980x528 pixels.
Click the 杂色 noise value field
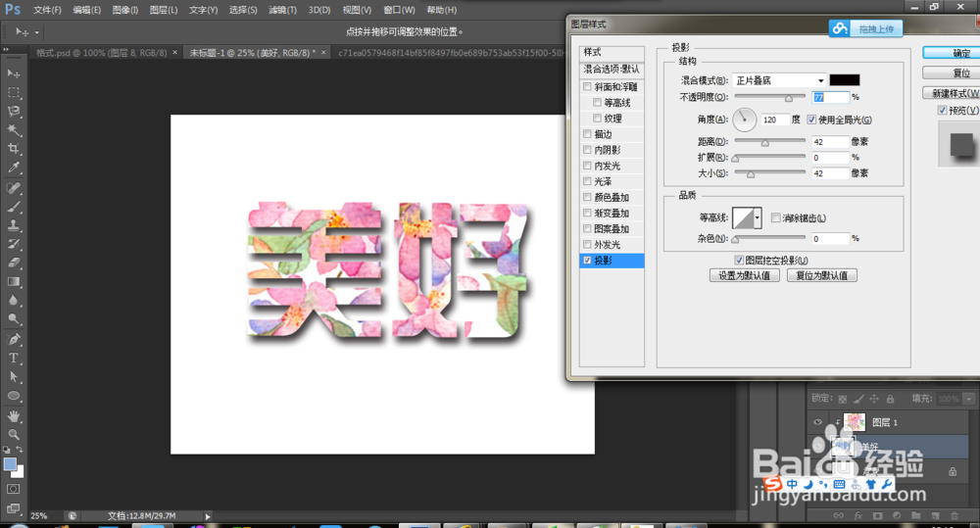coord(830,239)
